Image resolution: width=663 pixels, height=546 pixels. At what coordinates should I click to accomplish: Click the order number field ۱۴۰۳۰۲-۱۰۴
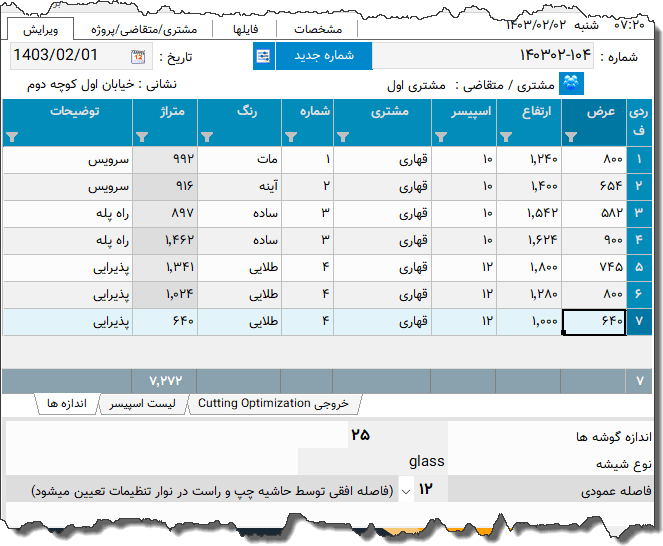click(483, 56)
